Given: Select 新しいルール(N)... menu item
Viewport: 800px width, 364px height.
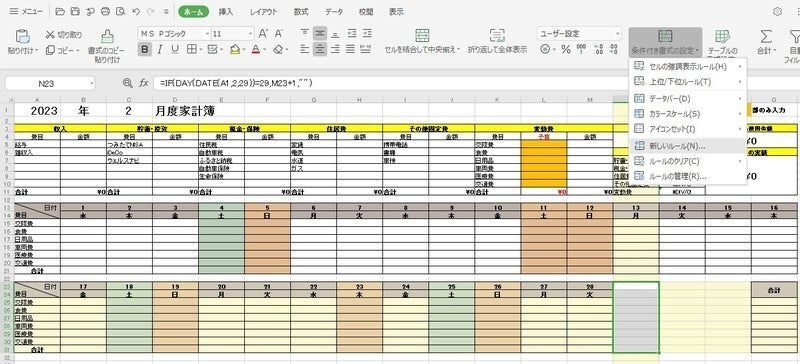Looking at the screenshot, I should (x=688, y=145).
